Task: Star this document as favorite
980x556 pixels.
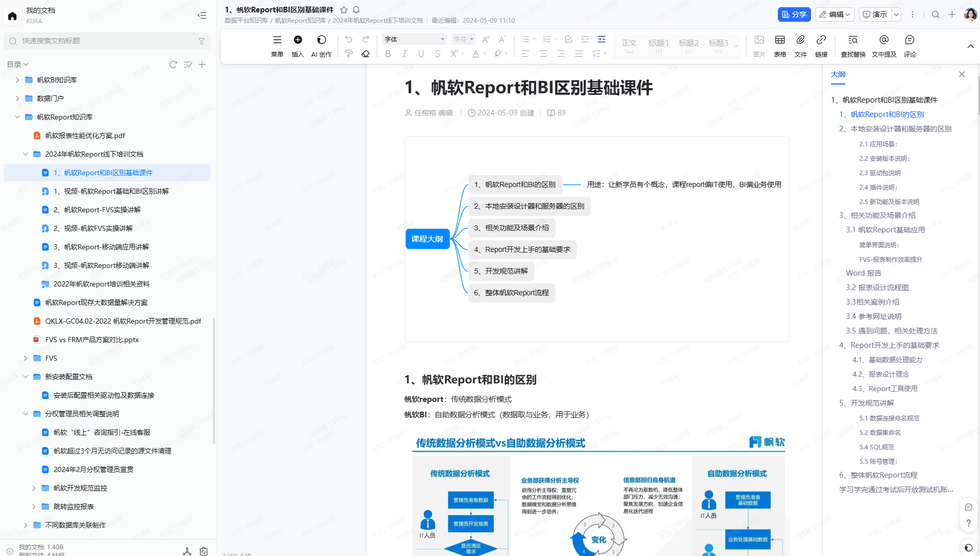Action: (344, 10)
